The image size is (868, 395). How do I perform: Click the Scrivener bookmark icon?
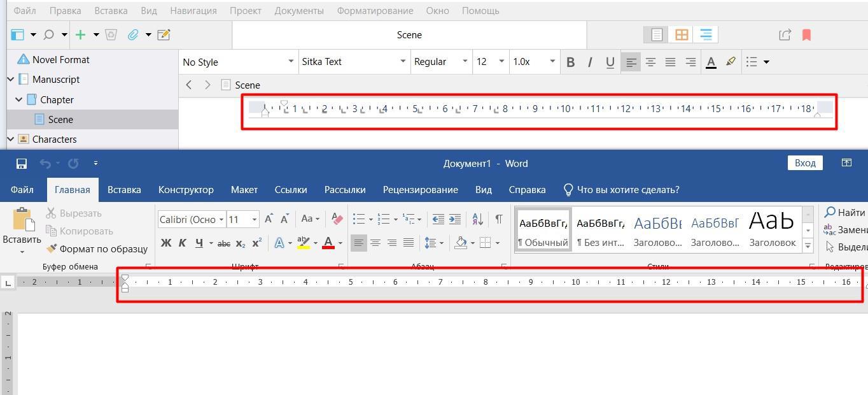pos(806,35)
